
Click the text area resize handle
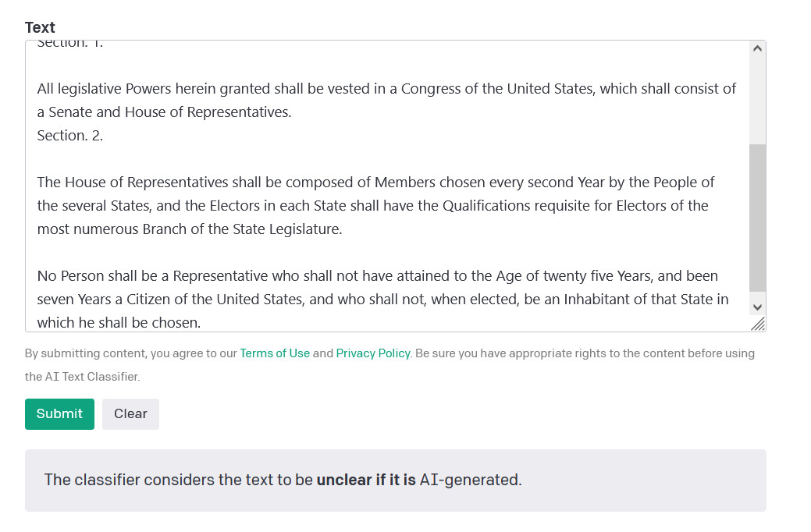758,325
